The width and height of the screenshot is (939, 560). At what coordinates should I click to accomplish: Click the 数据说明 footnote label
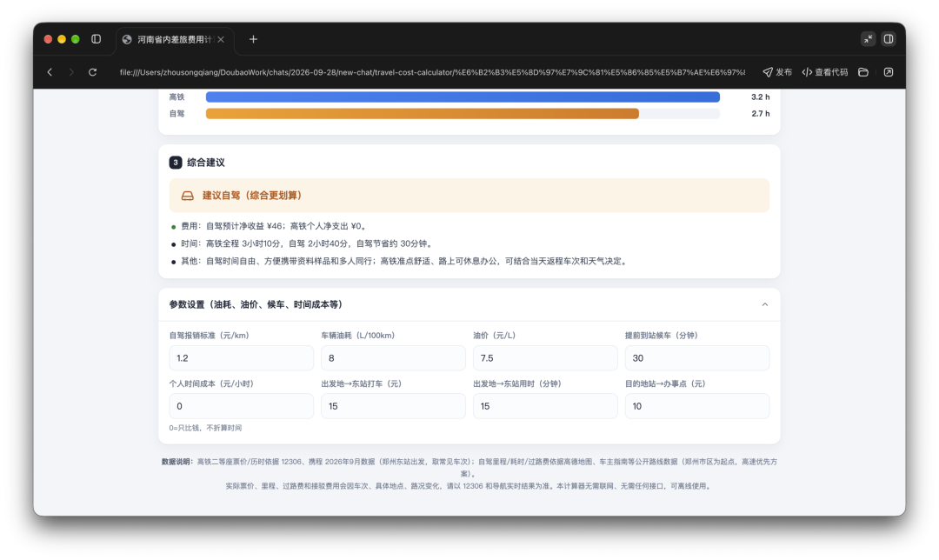click(x=177, y=462)
